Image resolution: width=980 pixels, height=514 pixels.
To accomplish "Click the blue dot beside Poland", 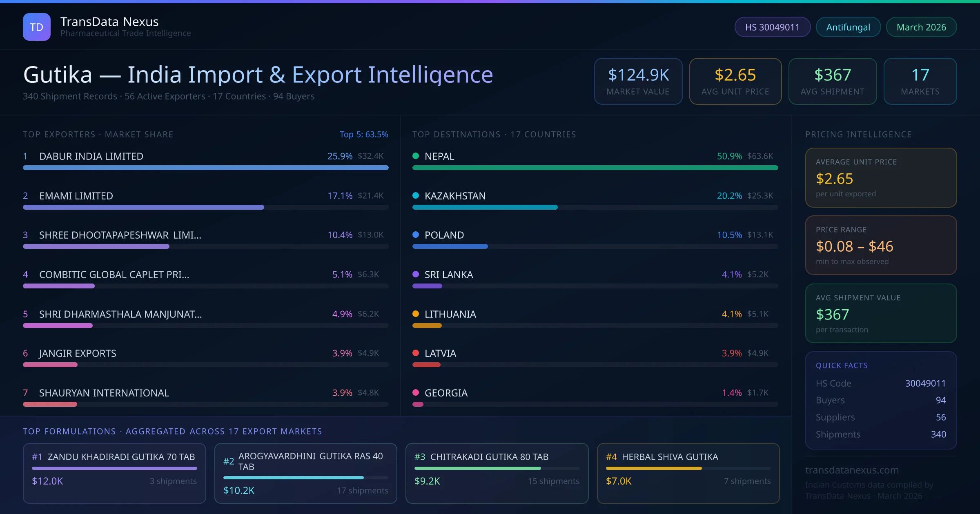I will pos(416,235).
